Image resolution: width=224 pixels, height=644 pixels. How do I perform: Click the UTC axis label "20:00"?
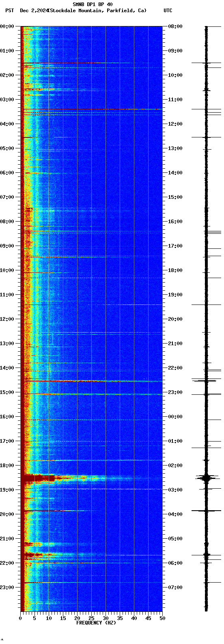175,319
